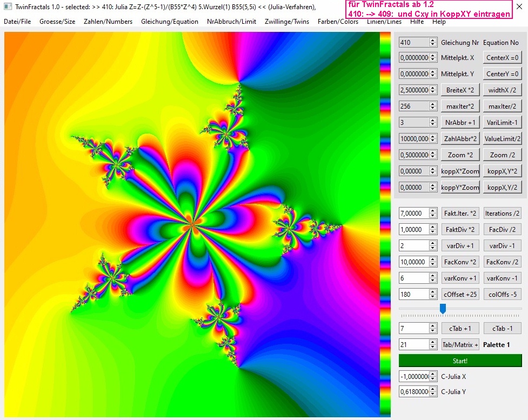This screenshot has width=528, height=420.
Task: Click the Tab/Matrix + button
Action: 460,344
